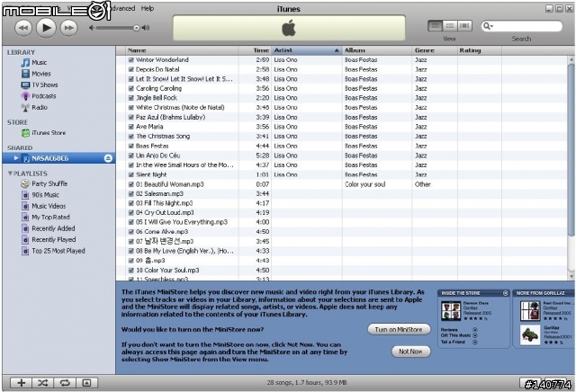Image resolution: width=576 pixels, height=392 pixels.
Task: Play the current track
Action: coord(46,28)
